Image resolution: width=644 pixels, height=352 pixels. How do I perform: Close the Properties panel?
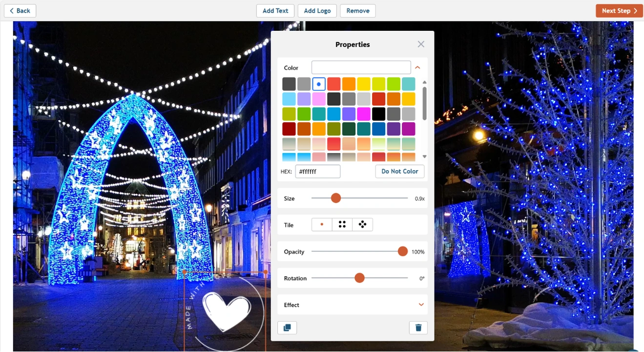click(x=421, y=44)
